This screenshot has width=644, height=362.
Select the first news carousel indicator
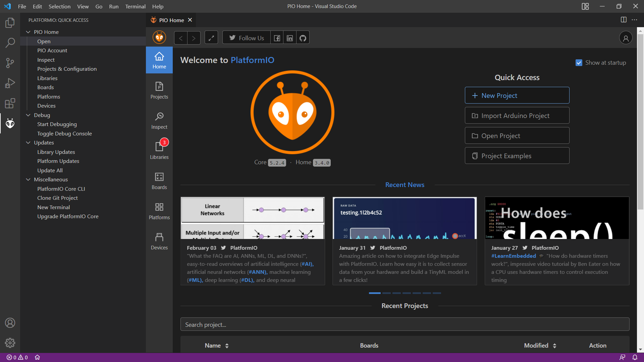(x=375, y=293)
